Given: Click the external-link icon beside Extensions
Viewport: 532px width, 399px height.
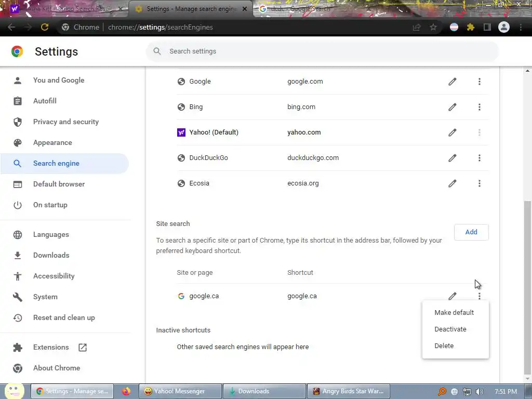Looking at the screenshot, I should 83,348.
